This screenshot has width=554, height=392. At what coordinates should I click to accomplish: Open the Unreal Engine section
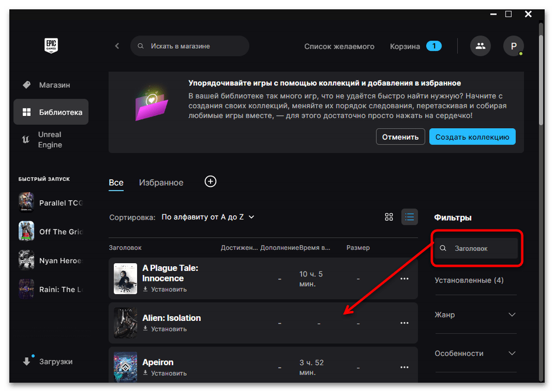51,140
